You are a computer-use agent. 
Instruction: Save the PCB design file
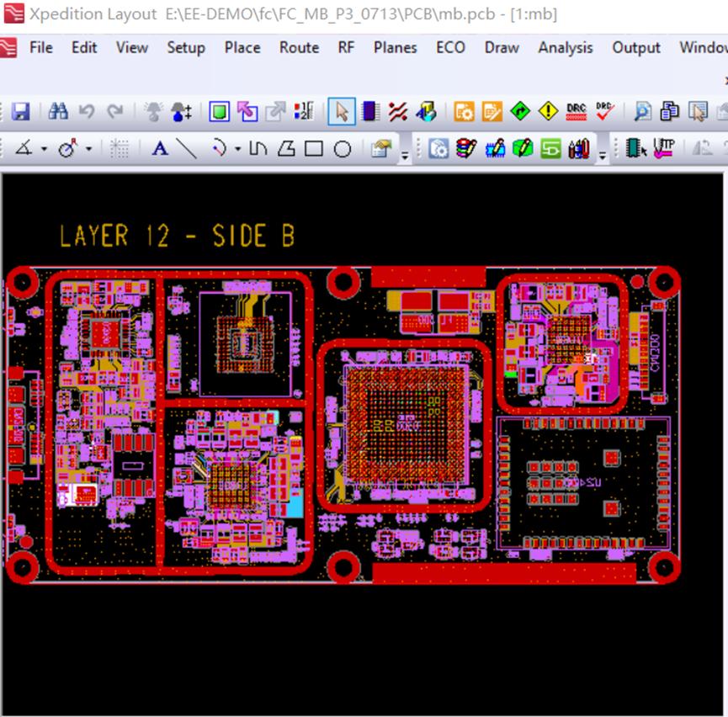[21, 111]
